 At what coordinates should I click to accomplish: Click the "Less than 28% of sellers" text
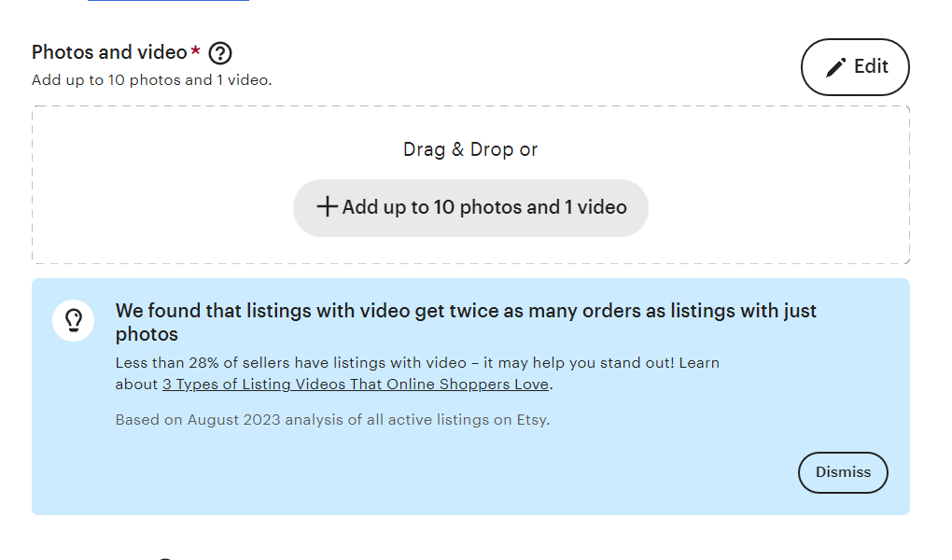point(417,363)
